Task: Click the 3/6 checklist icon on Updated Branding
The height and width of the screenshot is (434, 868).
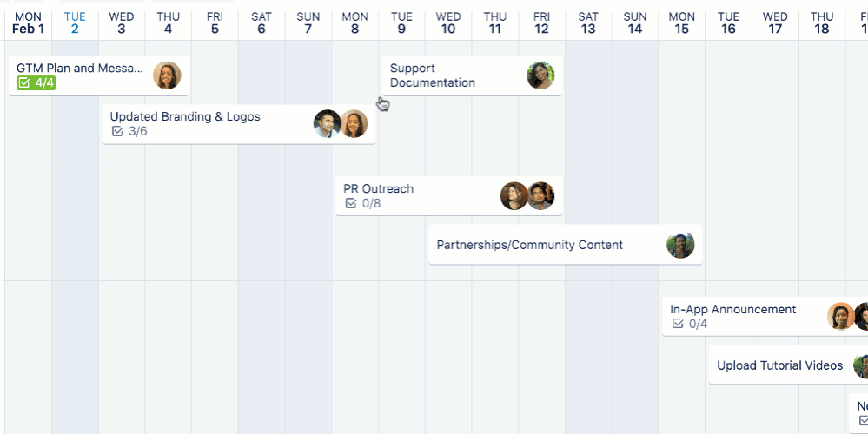Action: point(117,132)
